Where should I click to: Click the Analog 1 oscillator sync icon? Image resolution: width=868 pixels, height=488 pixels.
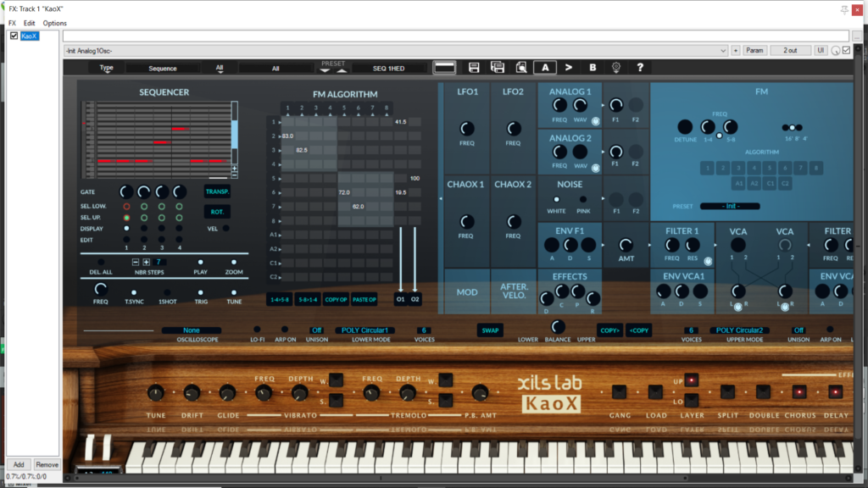(596, 121)
